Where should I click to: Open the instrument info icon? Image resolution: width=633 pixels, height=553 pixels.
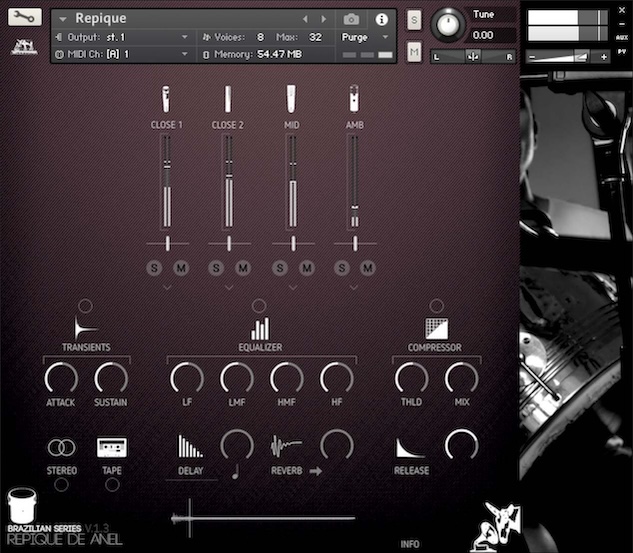pos(381,19)
